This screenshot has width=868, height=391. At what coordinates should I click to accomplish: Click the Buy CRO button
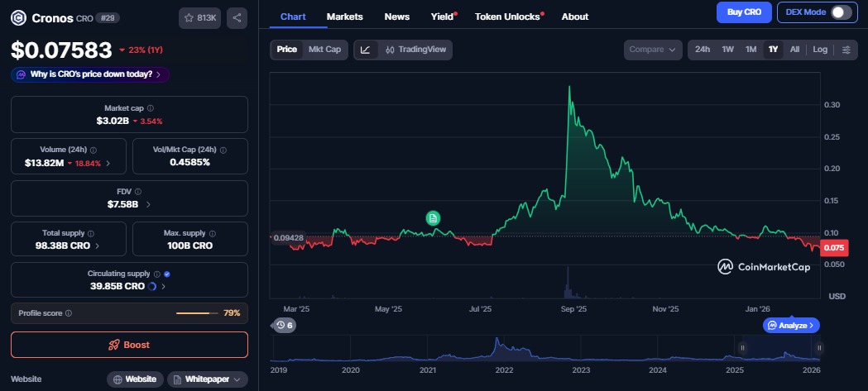click(744, 12)
